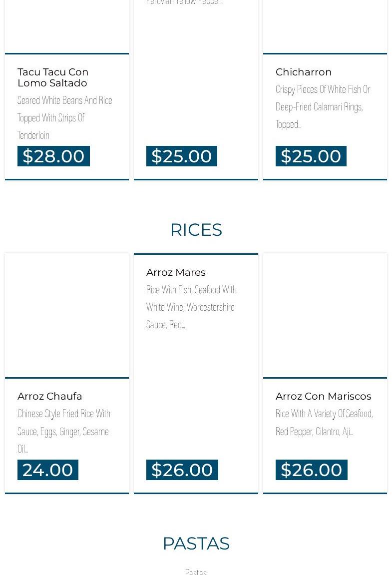The width and height of the screenshot is (392, 575).
Task: Click the RICES section heading
Action: click(x=196, y=230)
